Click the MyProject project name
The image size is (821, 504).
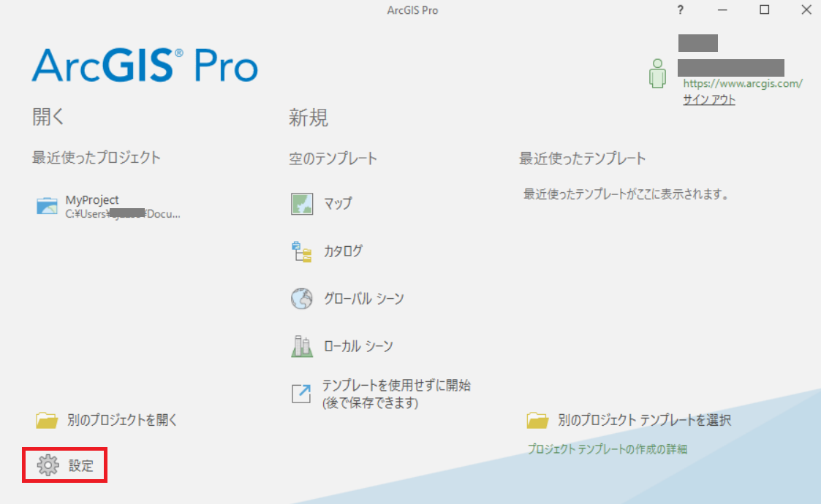click(92, 200)
